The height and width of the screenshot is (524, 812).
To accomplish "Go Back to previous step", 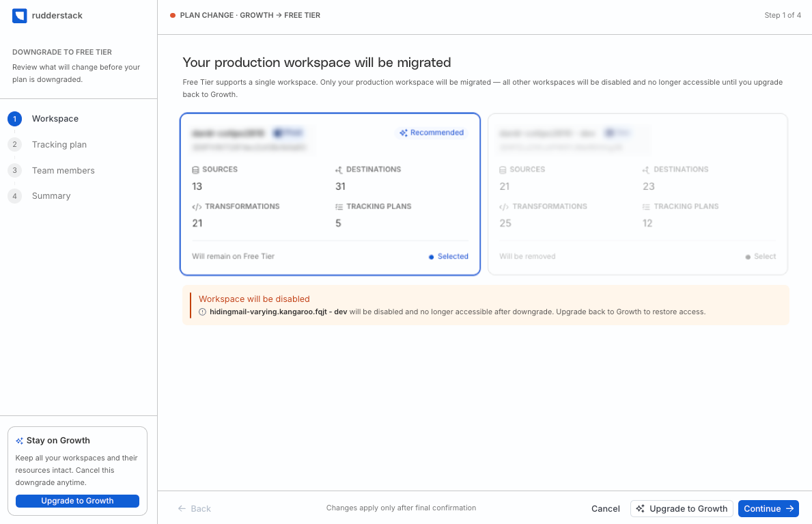I will point(195,509).
